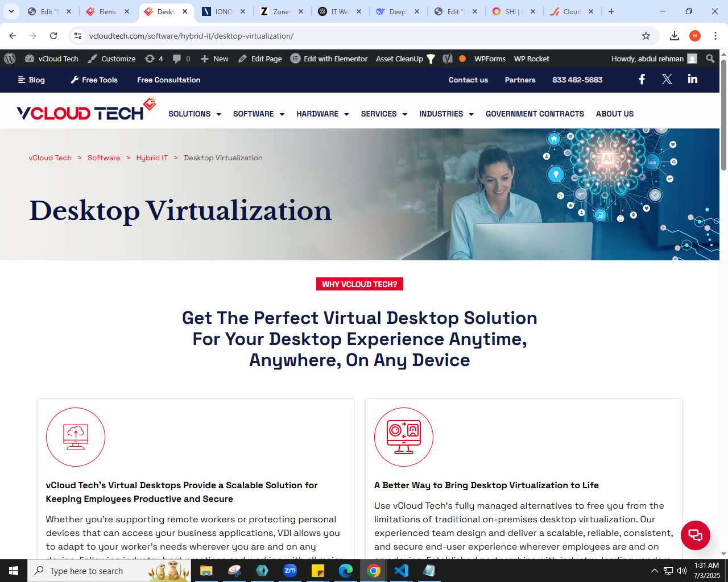
Task: Reload the page
Action: click(x=53, y=36)
